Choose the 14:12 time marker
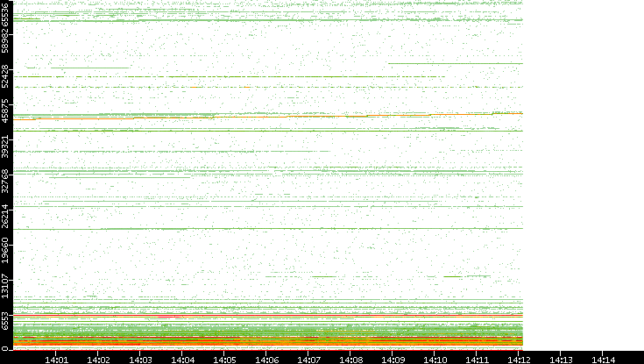 pos(519,358)
